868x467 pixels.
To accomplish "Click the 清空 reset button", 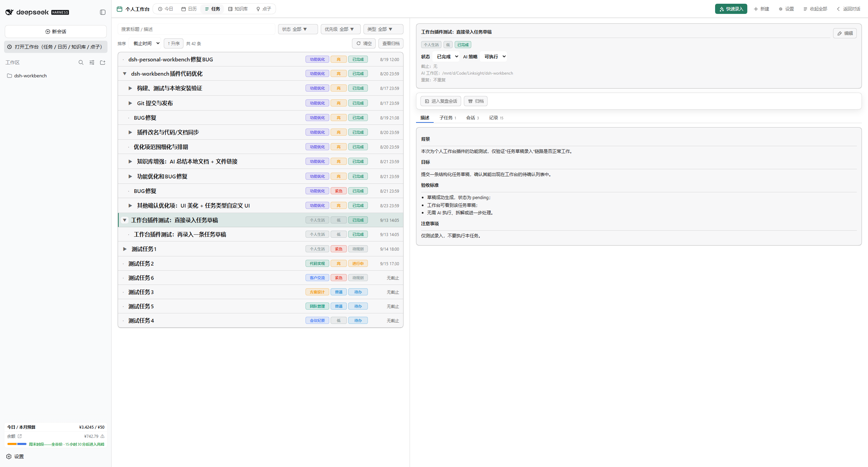I will pos(363,43).
